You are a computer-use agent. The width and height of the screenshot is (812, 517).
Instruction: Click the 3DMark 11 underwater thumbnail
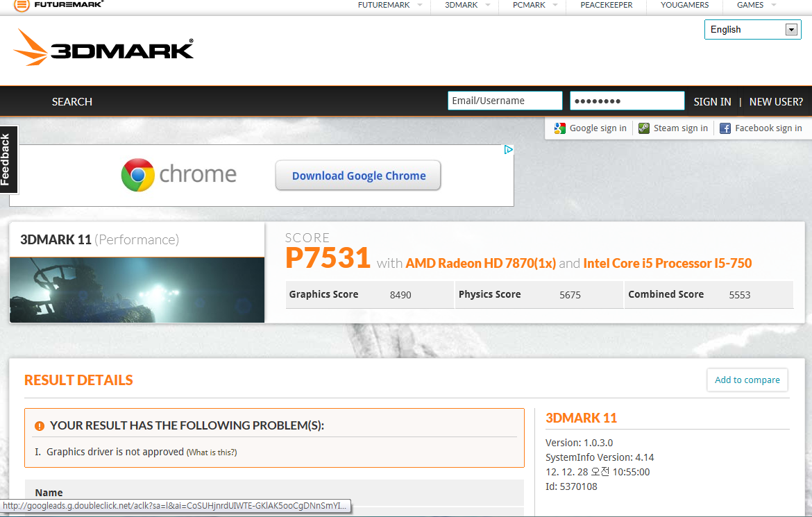pos(137,290)
